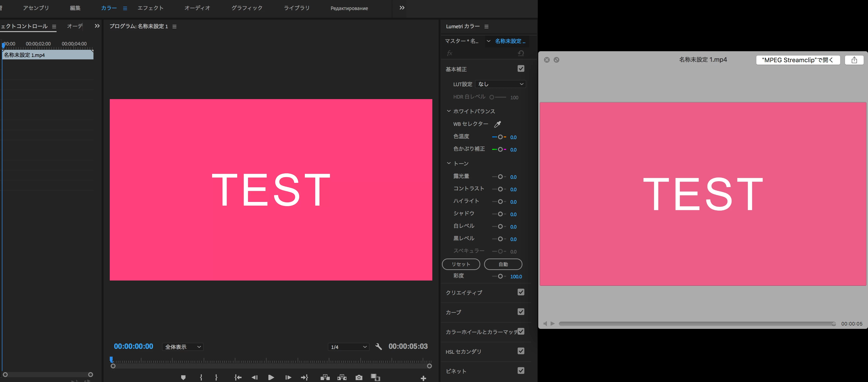Go to Out point in Program monitor
The width and height of the screenshot is (868, 382).
[x=305, y=377]
